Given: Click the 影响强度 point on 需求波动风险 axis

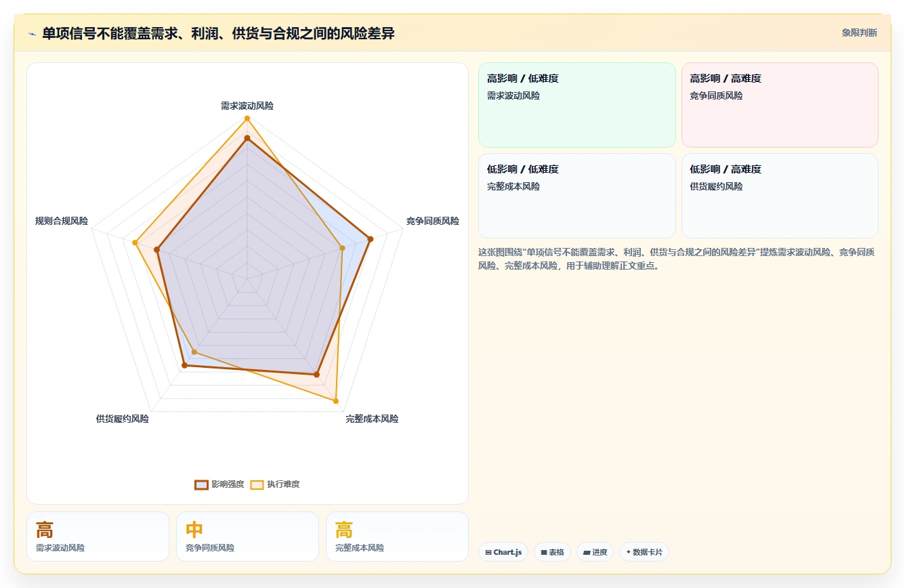Looking at the screenshot, I should 247,138.
